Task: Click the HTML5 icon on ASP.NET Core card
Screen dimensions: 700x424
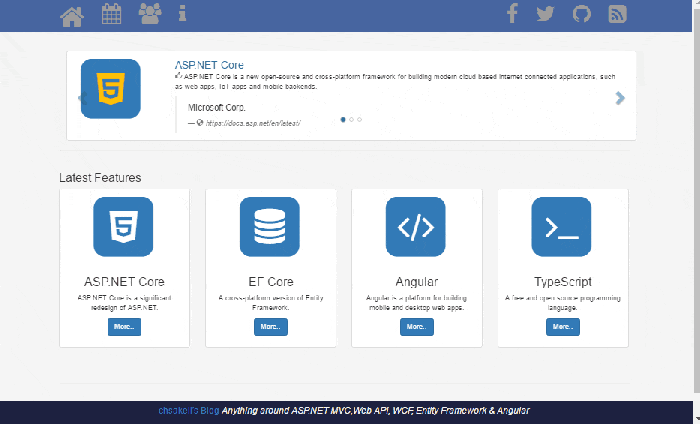Action: coord(123,227)
